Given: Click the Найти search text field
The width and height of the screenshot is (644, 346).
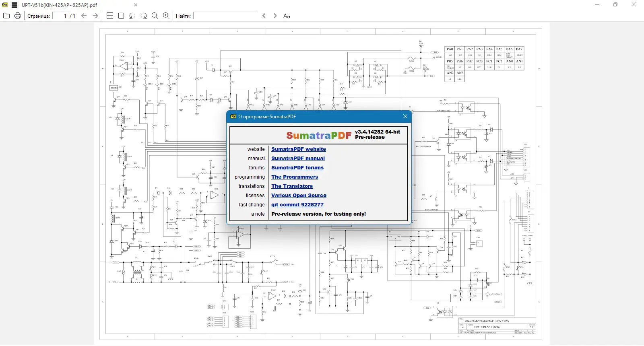Looking at the screenshot, I should pos(225,16).
